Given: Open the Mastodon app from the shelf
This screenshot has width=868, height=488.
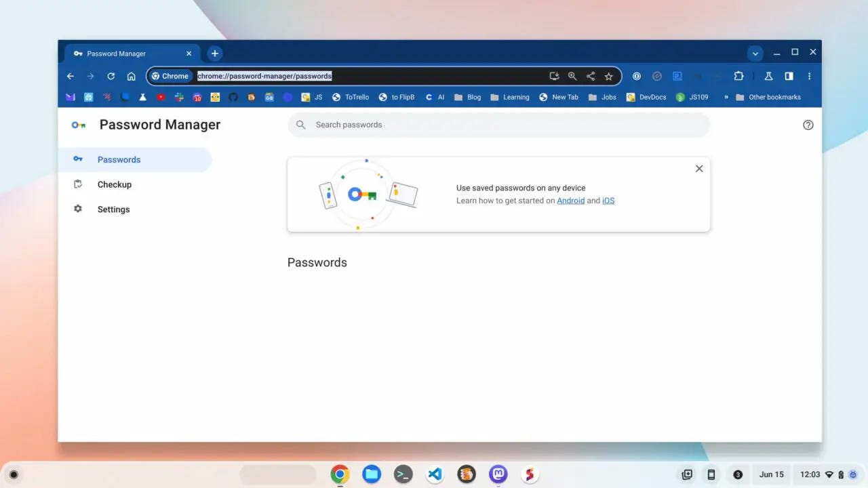Looking at the screenshot, I should coord(498,474).
